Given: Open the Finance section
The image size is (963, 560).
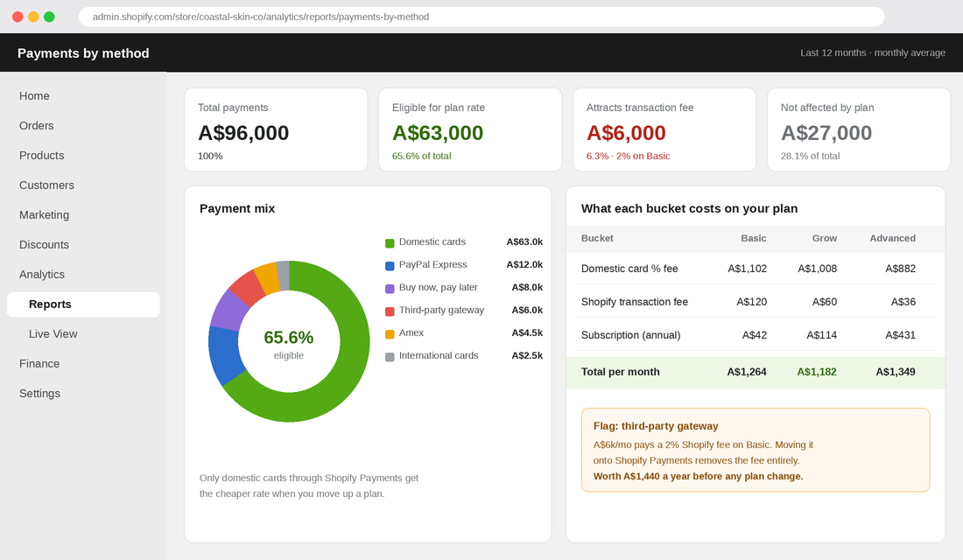Looking at the screenshot, I should [x=39, y=363].
